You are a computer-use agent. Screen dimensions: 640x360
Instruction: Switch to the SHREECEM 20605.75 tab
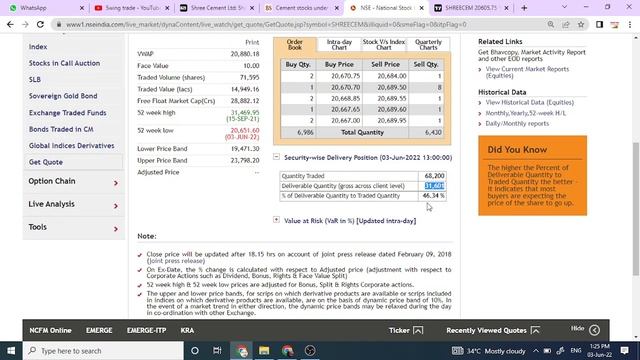pyautogui.click(x=472, y=8)
